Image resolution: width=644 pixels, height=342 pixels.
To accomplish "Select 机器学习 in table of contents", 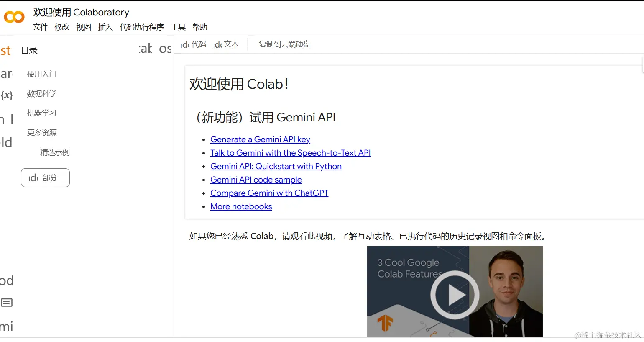I will click(x=42, y=113).
